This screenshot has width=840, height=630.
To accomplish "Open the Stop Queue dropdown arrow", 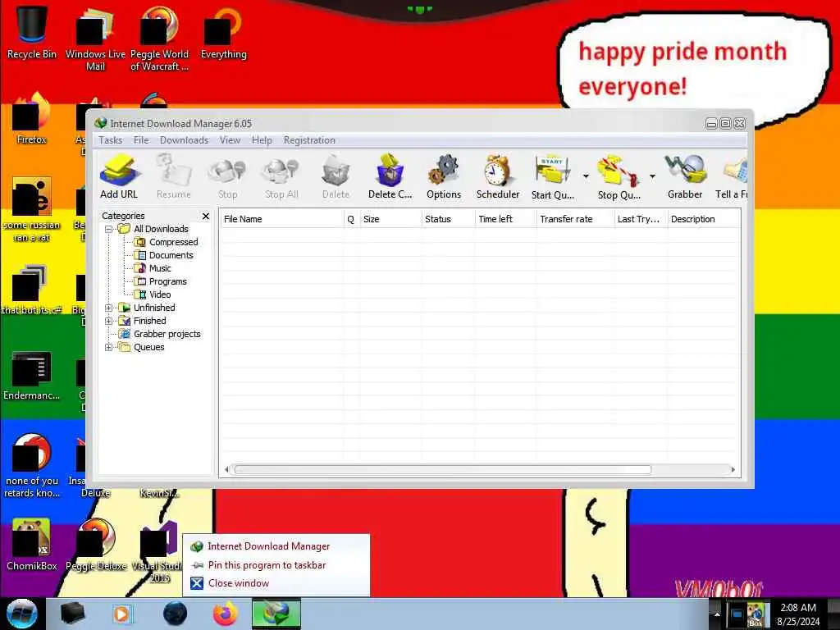I will click(x=652, y=176).
